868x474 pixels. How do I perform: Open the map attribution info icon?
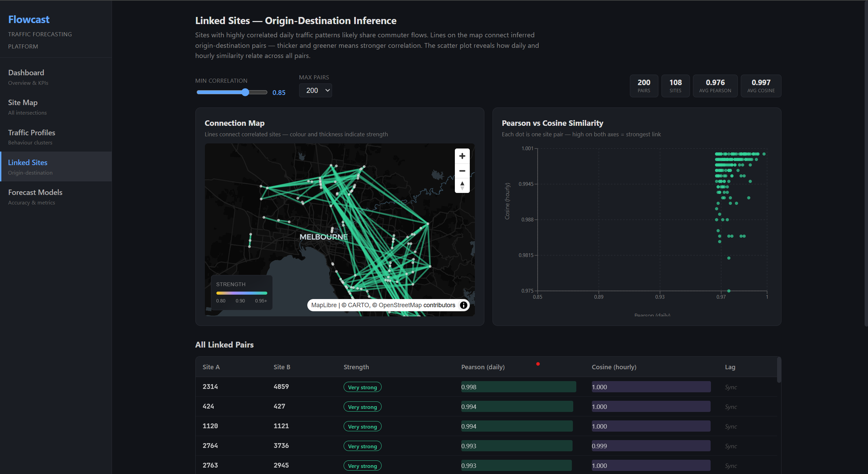pyautogui.click(x=463, y=305)
